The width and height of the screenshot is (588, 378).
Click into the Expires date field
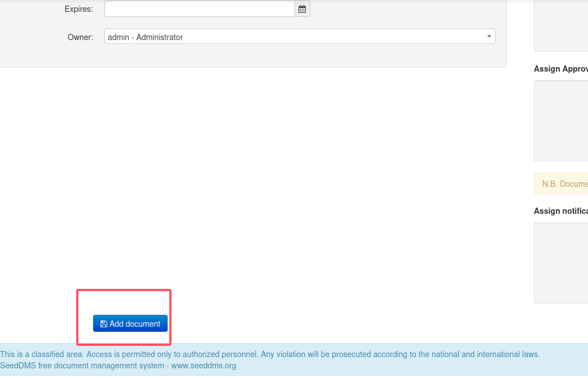pyautogui.click(x=199, y=9)
